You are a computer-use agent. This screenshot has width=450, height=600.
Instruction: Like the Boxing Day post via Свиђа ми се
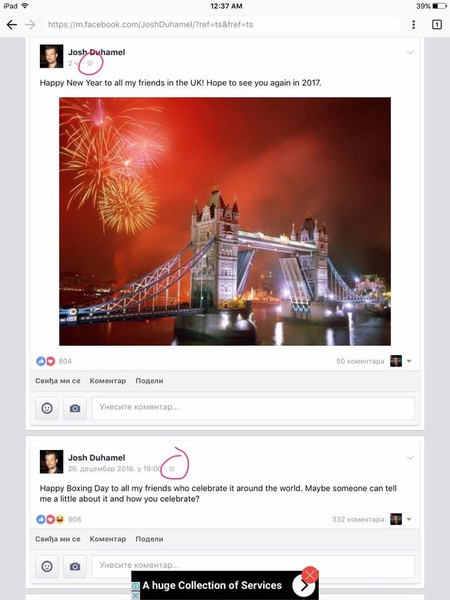tap(58, 539)
